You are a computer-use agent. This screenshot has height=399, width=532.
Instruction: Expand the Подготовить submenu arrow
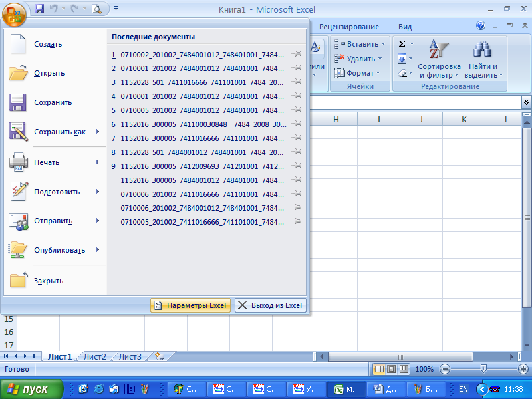click(x=98, y=192)
